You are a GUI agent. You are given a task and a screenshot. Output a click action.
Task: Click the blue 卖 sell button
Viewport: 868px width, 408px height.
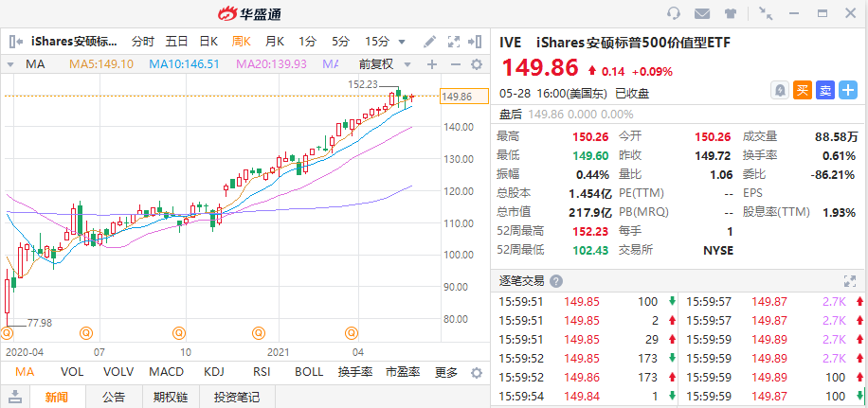pyautogui.click(x=825, y=90)
